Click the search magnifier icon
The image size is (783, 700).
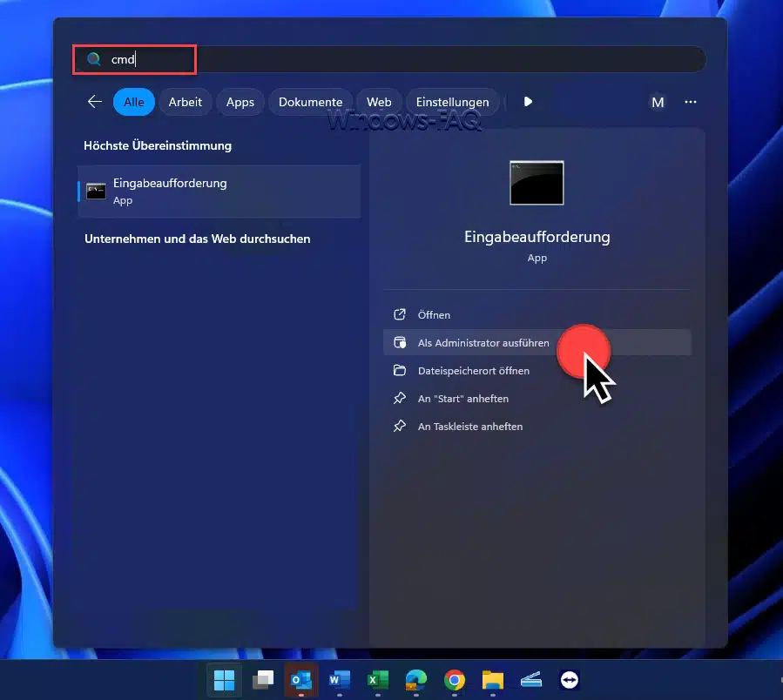[x=93, y=59]
